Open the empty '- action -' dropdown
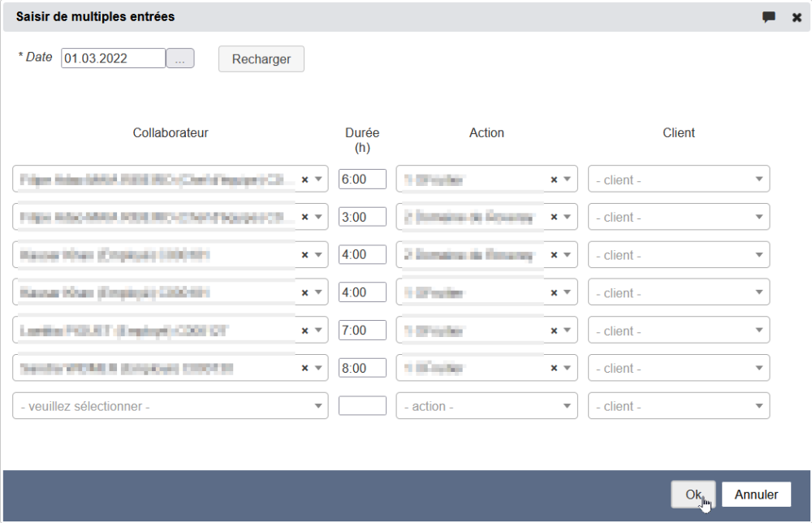Screen dimensions: 812x523 click(x=486, y=406)
